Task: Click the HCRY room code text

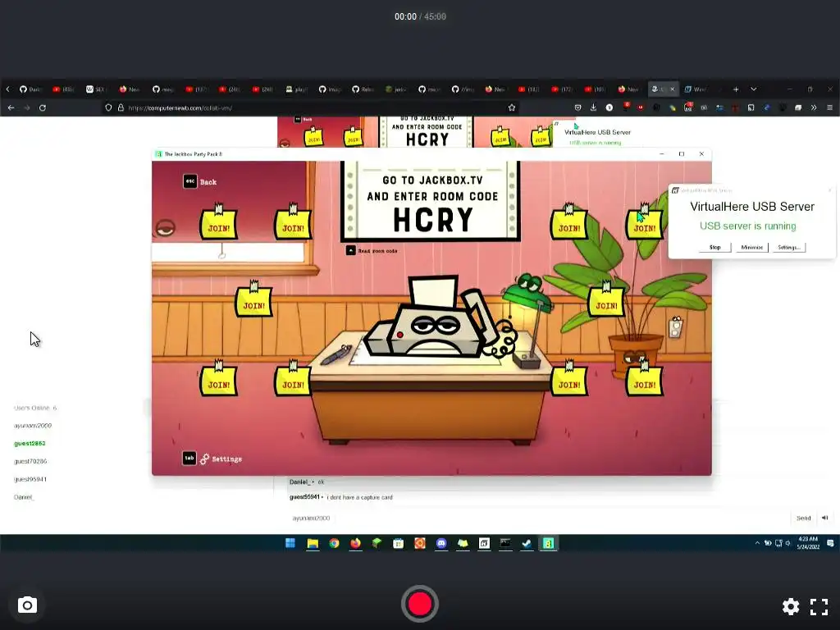Action: (x=433, y=219)
